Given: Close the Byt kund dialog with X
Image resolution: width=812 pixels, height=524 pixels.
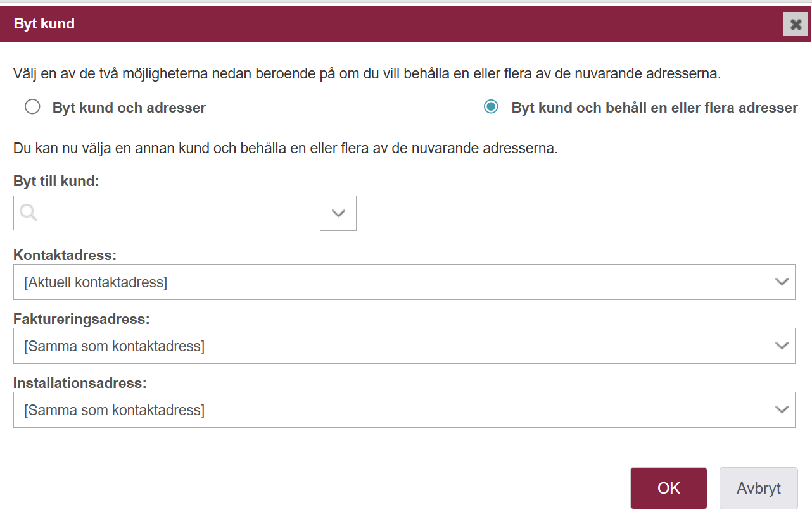Looking at the screenshot, I should click(x=796, y=25).
